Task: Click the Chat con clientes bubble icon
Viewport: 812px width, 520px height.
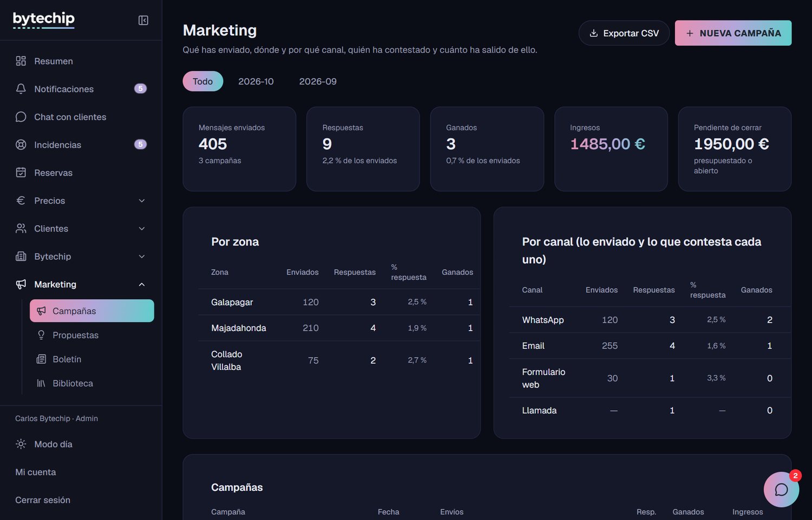Action: tap(21, 117)
